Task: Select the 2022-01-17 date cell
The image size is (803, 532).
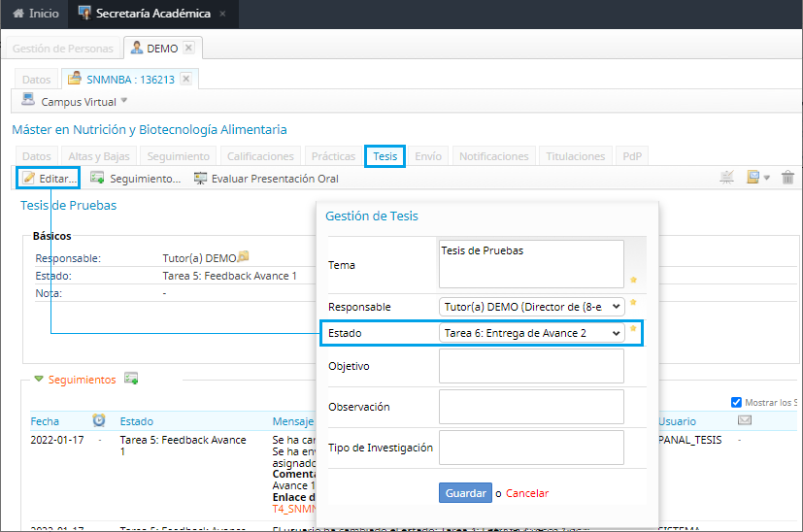Action: [57, 440]
